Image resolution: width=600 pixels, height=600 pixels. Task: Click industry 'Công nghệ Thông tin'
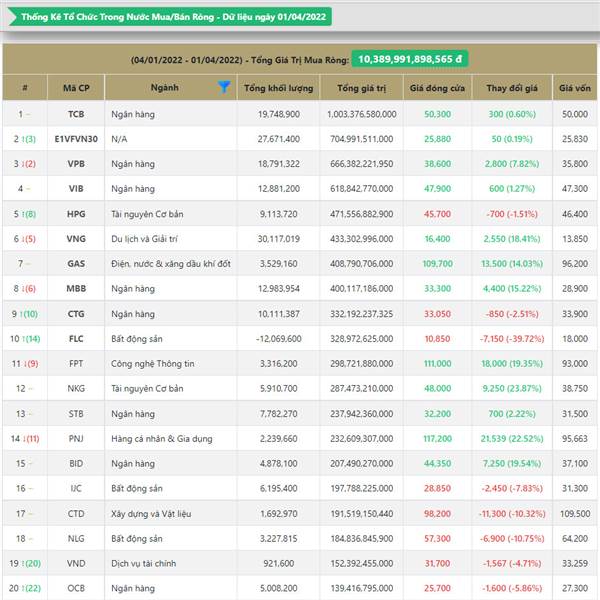tap(153, 364)
